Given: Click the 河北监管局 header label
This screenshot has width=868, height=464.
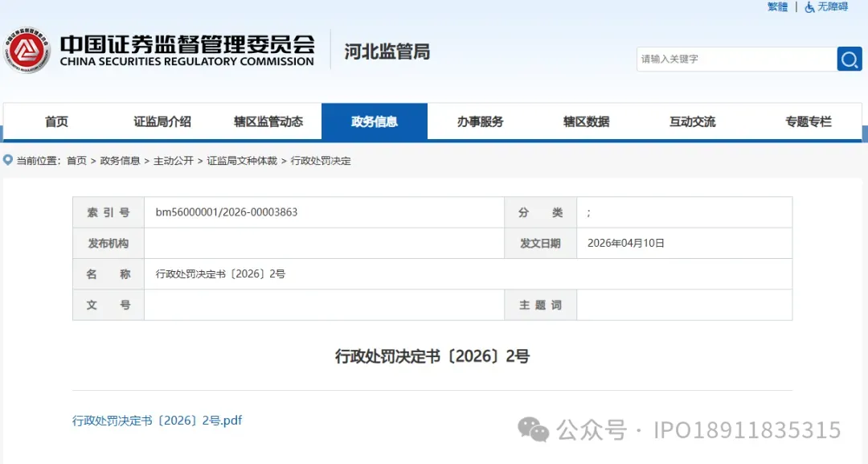Looking at the screenshot, I should (x=387, y=51).
